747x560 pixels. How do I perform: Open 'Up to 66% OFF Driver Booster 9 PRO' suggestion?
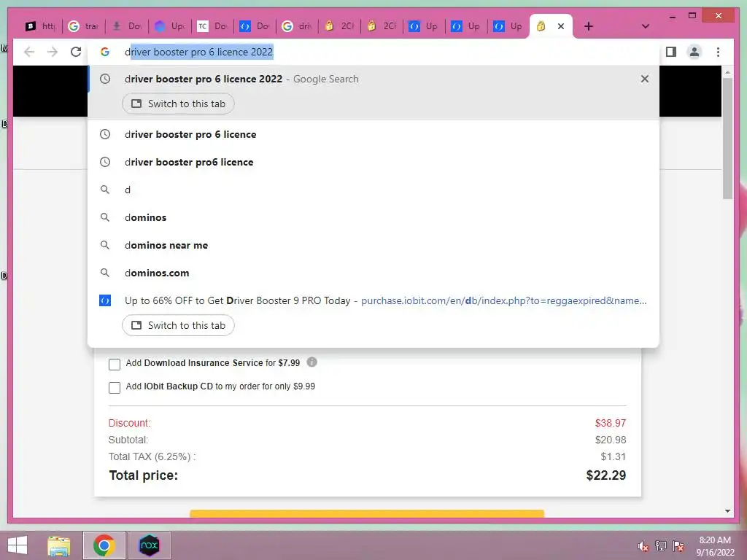[x=373, y=300]
